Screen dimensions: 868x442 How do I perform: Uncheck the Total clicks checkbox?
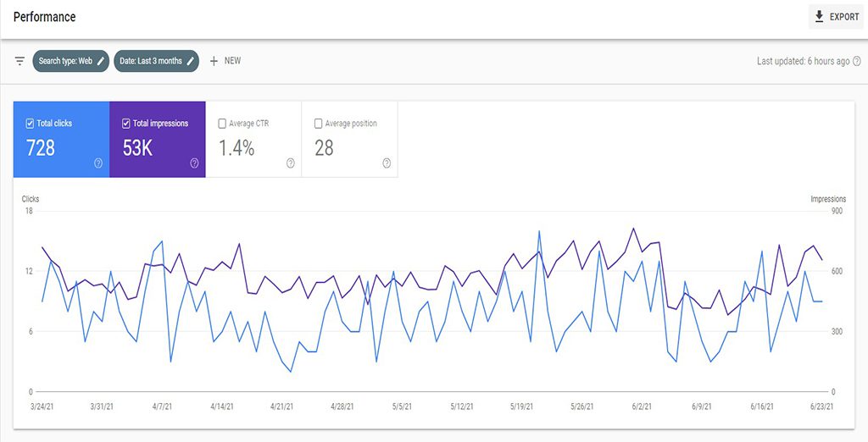pyautogui.click(x=31, y=124)
